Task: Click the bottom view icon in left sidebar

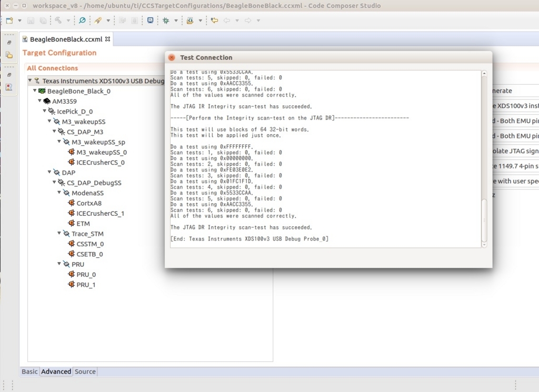Action: click(x=9, y=87)
